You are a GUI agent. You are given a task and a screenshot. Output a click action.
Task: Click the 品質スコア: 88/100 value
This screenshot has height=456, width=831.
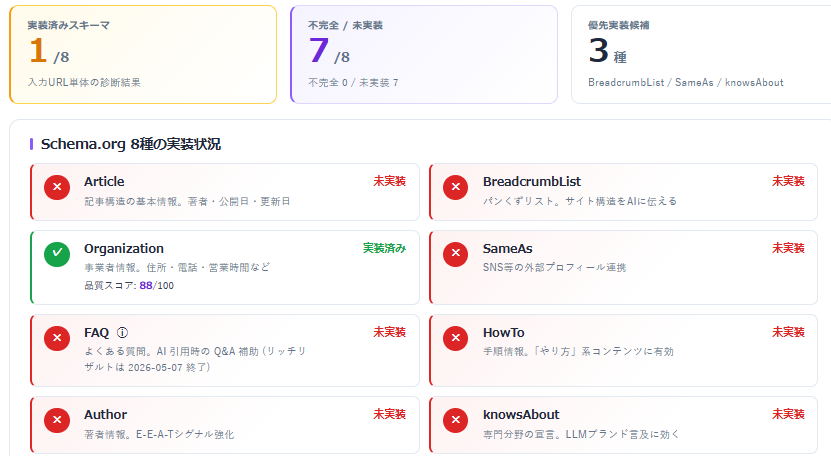coord(129,286)
